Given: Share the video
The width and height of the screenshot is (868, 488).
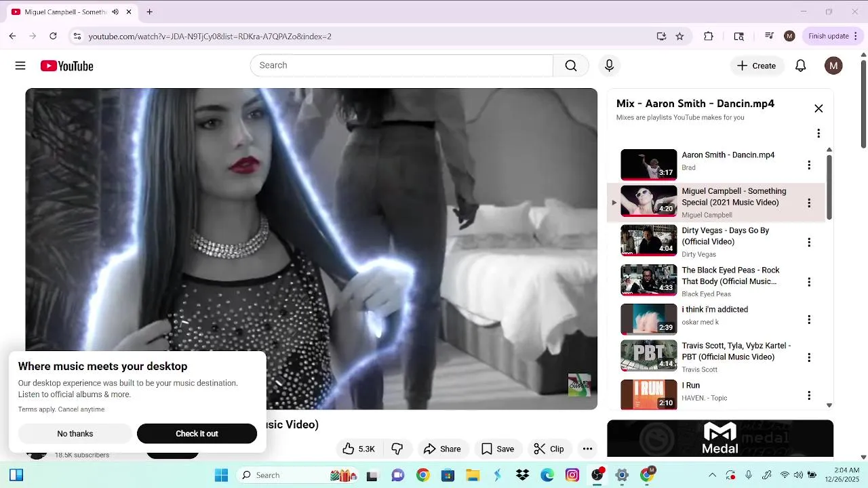Looking at the screenshot, I should (442, 449).
